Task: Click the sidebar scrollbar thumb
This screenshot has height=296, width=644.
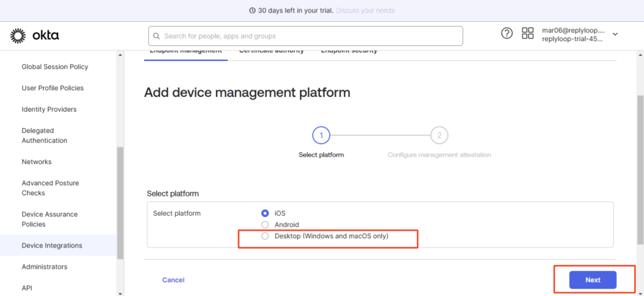Action: click(x=120, y=203)
